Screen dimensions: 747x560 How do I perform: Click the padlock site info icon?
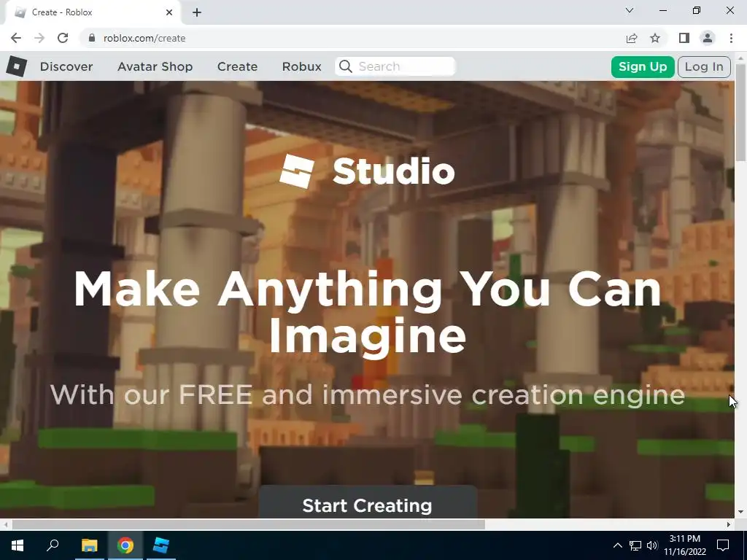[x=92, y=38]
